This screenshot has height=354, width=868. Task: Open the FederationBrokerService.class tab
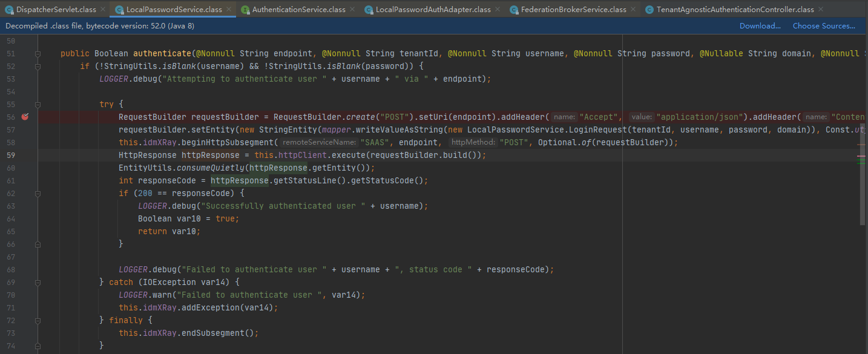tap(573, 10)
